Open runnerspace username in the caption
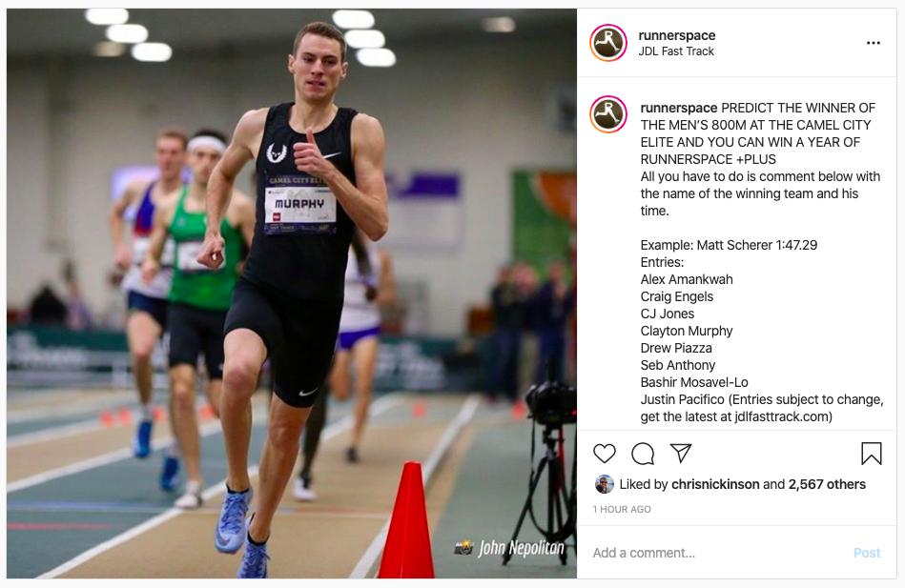 tap(679, 108)
